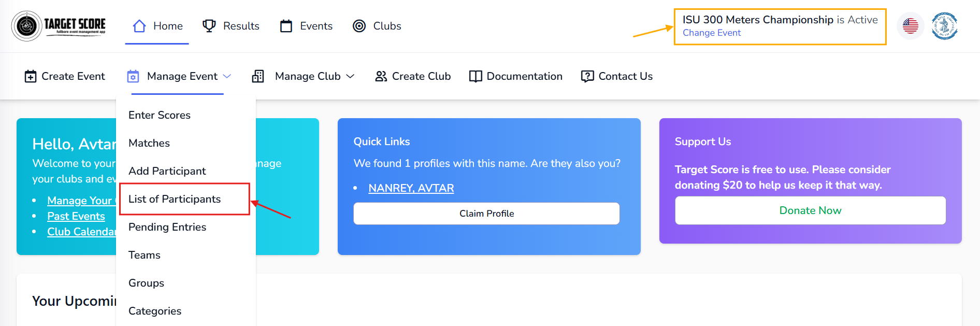Open the NANREY, AVTAR profile link
The image size is (980, 326).
pyautogui.click(x=411, y=188)
